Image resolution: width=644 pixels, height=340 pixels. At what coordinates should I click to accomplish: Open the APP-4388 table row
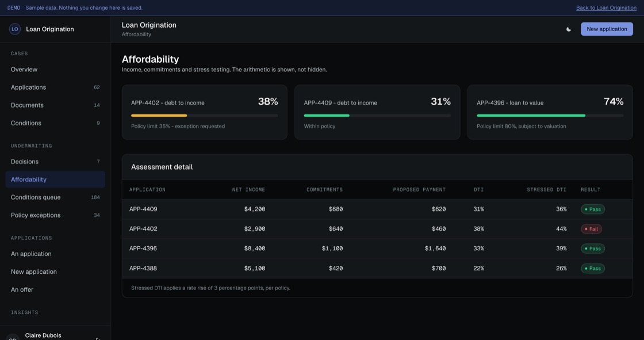377,269
